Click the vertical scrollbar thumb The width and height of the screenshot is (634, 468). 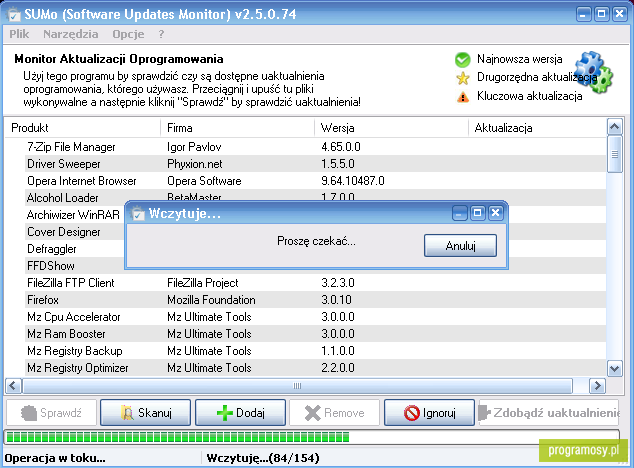(615, 154)
